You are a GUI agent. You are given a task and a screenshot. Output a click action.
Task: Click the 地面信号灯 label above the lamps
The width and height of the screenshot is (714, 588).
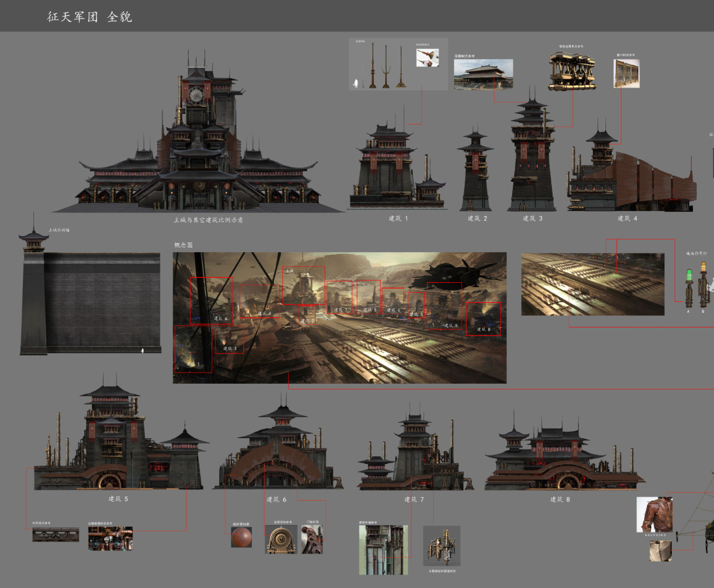(x=697, y=253)
